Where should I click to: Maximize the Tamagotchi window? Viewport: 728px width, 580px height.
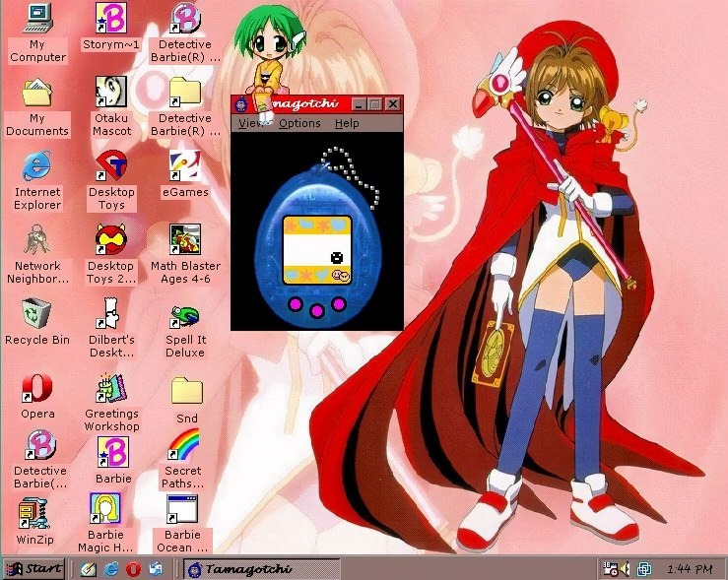pyautogui.click(x=374, y=104)
